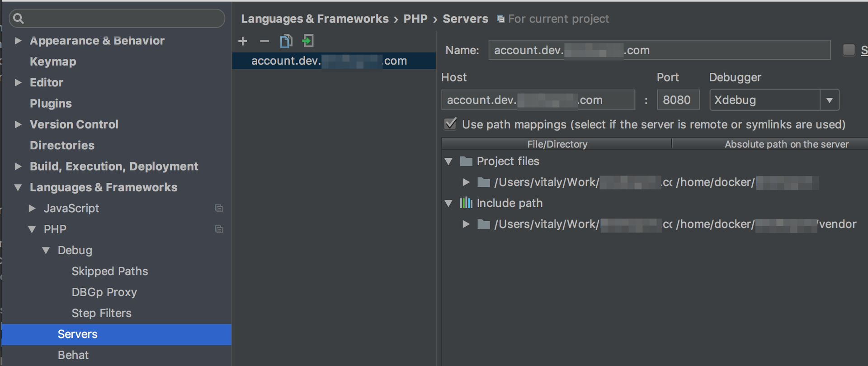Click the Port field showing 8080
Screen dimensions: 868x366
pyautogui.click(x=678, y=100)
